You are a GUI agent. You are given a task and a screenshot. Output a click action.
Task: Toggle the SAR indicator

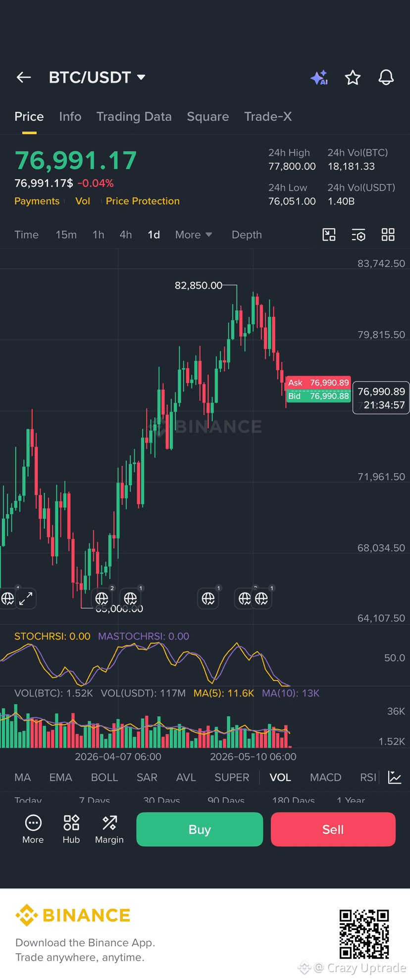[147, 777]
